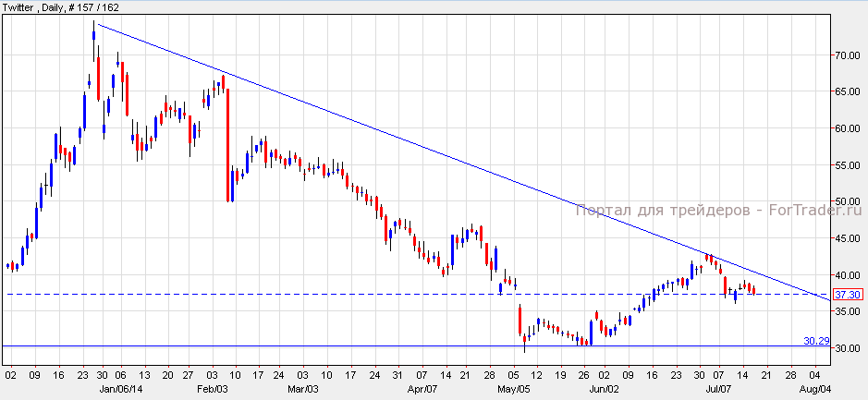Select the 55.00 price axis label
Image resolution: width=868 pixels, height=400 pixels.
(x=850, y=165)
